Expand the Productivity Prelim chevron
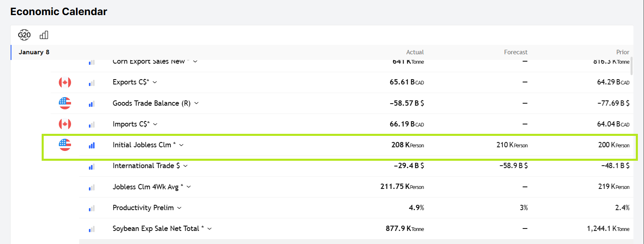644x244 pixels. [179, 208]
